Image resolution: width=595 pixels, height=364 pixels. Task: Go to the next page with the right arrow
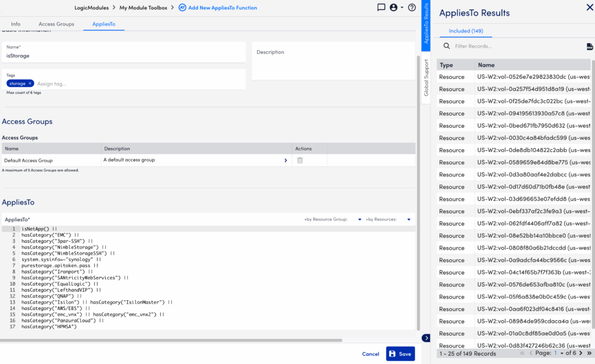pos(581,352)
